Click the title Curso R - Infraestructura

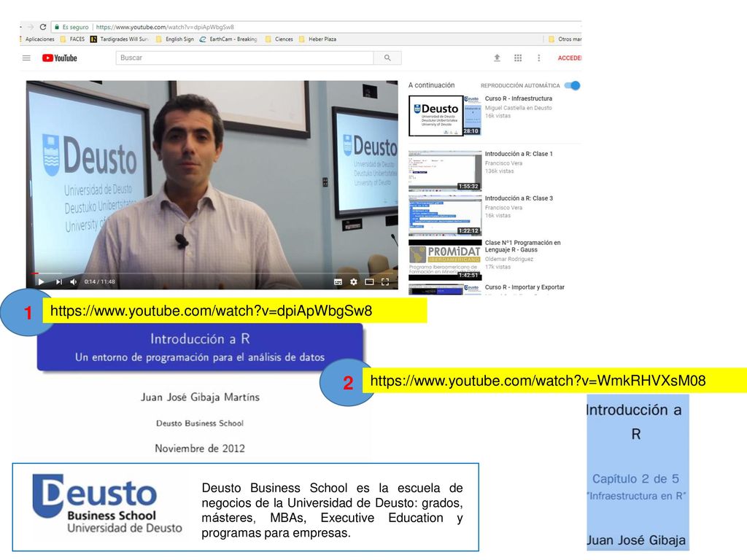tap(519, 98)
